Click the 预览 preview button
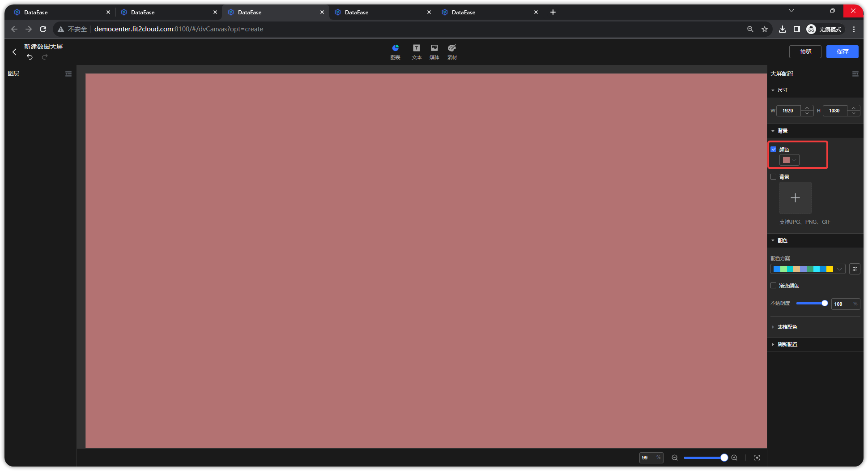Image resolution: width=868 pixels, height=471 pixels. click(805, 51)
